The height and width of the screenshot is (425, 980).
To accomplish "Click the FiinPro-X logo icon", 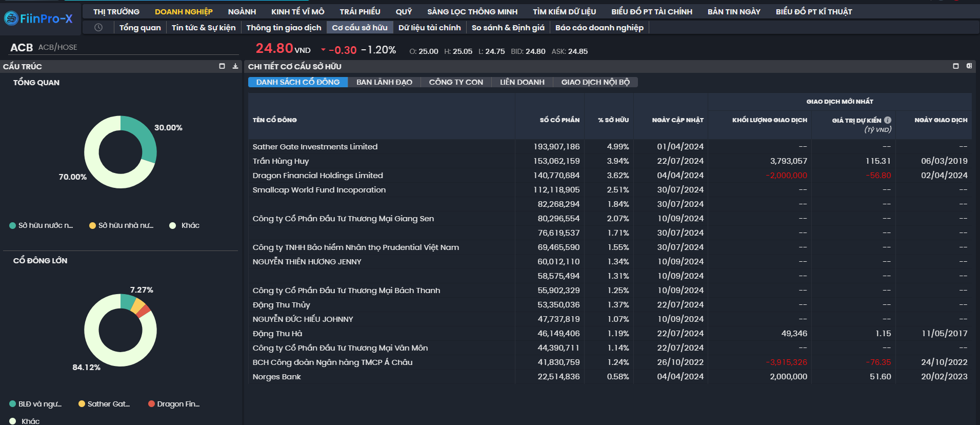I will click(11, 18).
